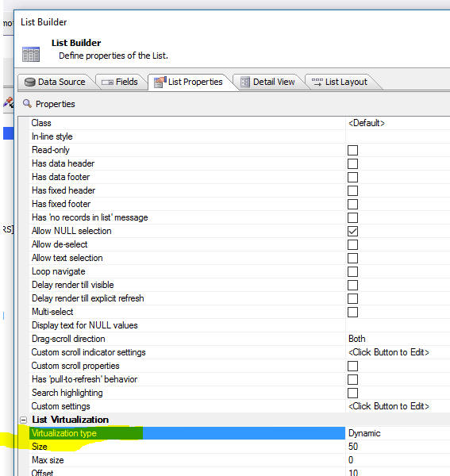
Task: Click the Properties magnifier icon
Action: point(27,103)
